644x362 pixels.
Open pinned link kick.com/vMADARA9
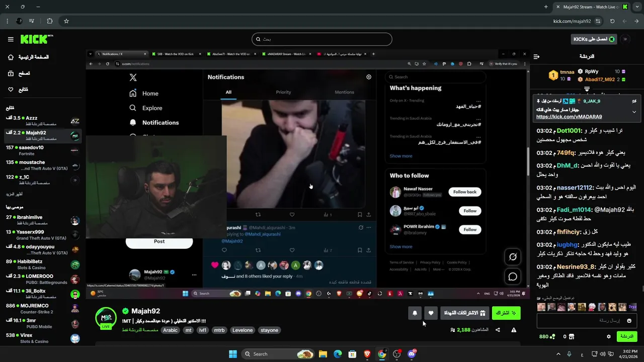coord(569,117)
